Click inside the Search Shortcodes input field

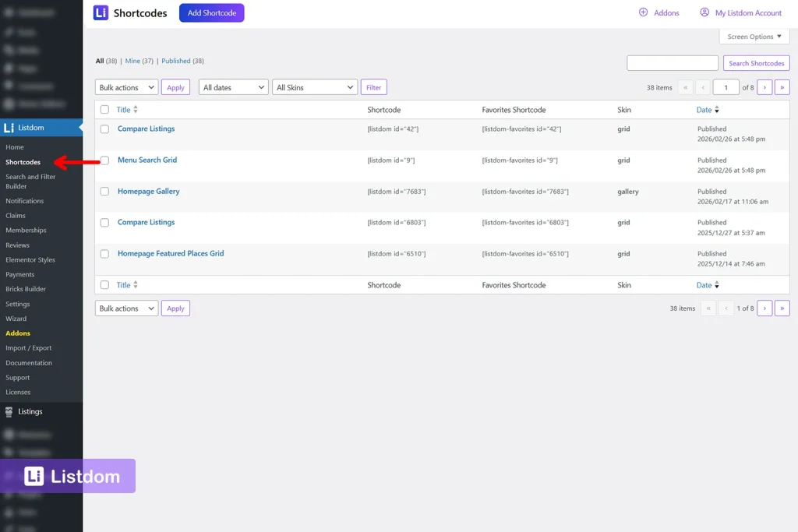(672, 62)
